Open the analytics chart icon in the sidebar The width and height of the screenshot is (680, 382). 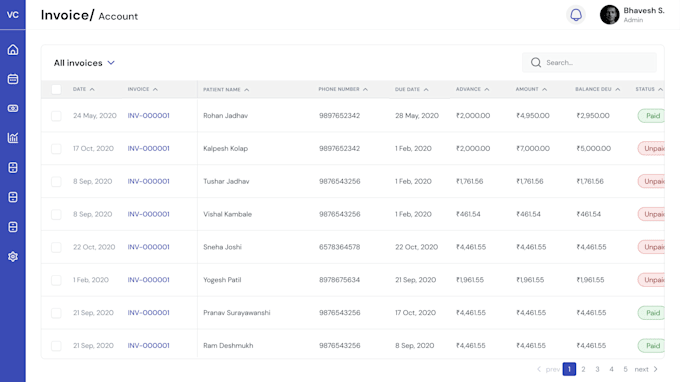click(x=13, y=138)
